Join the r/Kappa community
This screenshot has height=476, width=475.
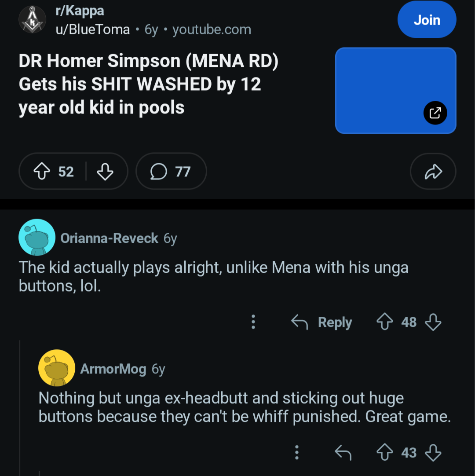(x=427, y=20)
